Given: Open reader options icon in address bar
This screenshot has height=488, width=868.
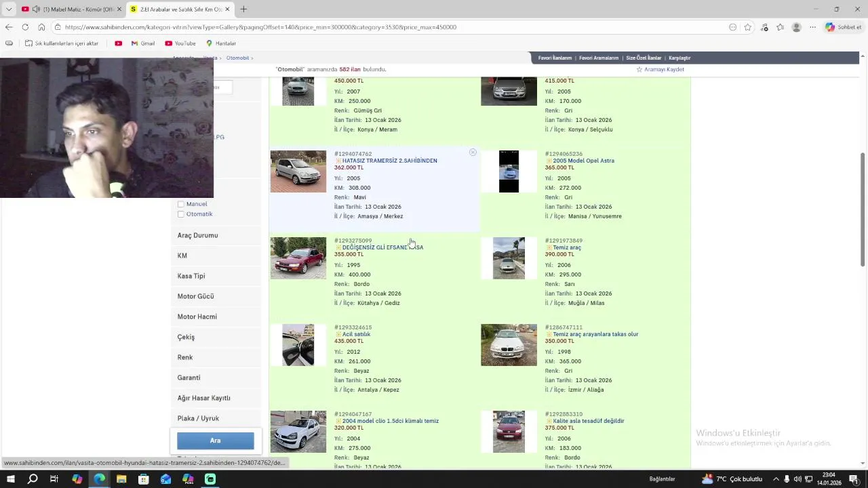Looking at the screenshot, I should click(732, 27).
